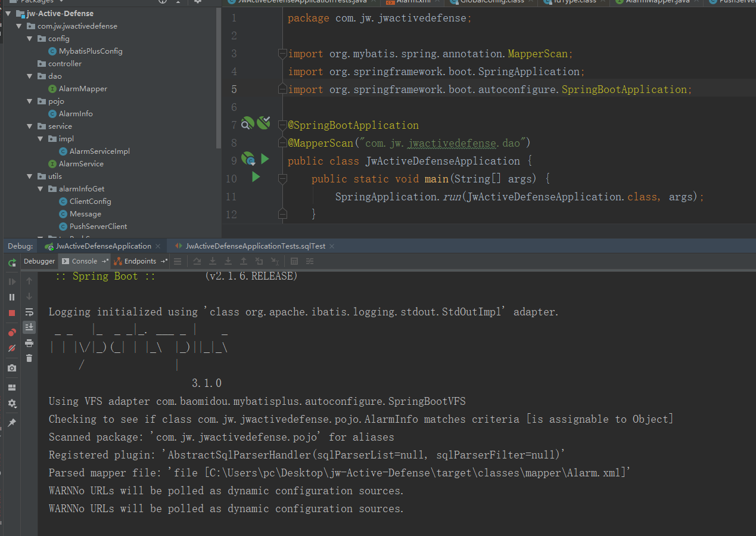The image size is (756, 536).
Task: Click the fold marker at @SpringBootApplication
Action: (282, 125)
